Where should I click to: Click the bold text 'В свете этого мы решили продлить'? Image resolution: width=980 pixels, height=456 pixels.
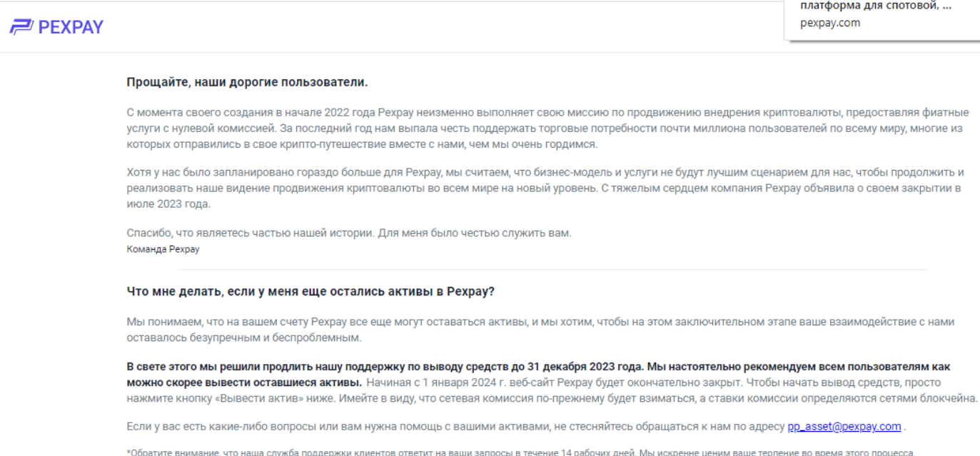[538, 374]
